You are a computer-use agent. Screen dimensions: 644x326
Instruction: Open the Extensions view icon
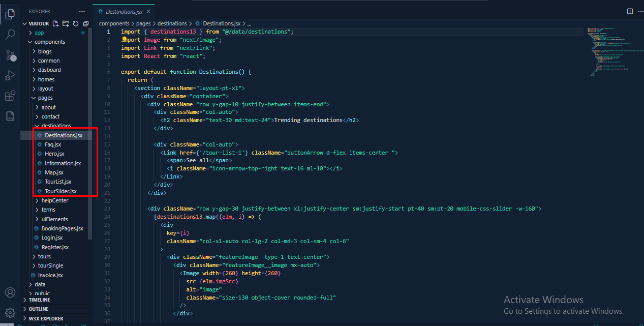pos(10,96)
